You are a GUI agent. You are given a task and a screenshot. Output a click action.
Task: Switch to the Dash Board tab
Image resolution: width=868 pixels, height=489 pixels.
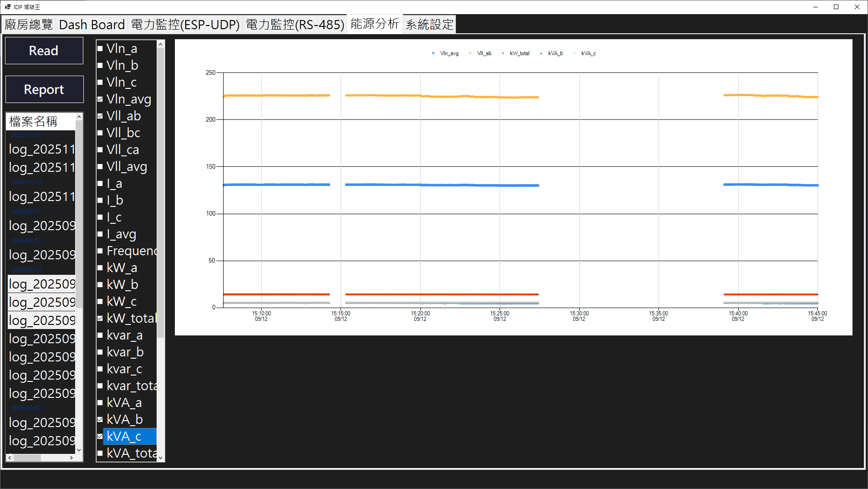point(92,24)
